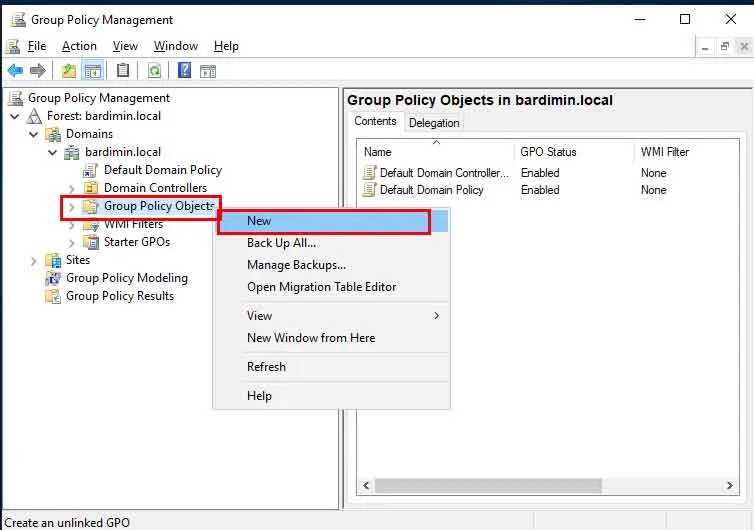Viewport: 754px width, 530px height.
Task: Click None WMI filter of Default Domain Controller row
Action: pyautogui.click(x=653, y=173)
